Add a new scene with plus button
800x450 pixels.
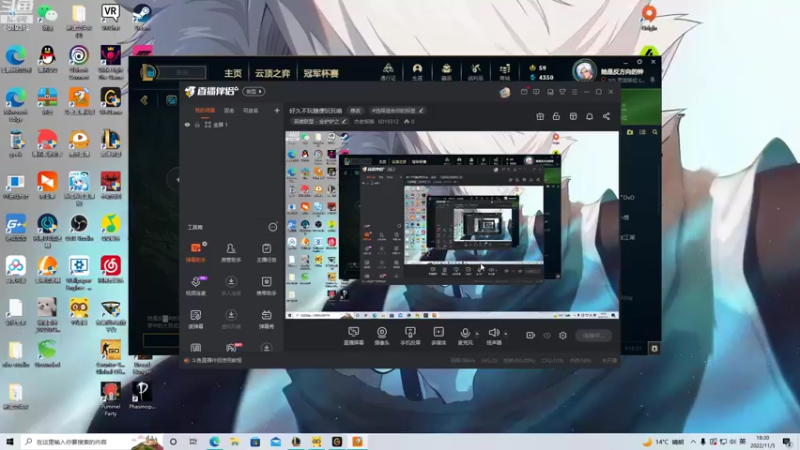pyautogui.click(x=277, y=110)
